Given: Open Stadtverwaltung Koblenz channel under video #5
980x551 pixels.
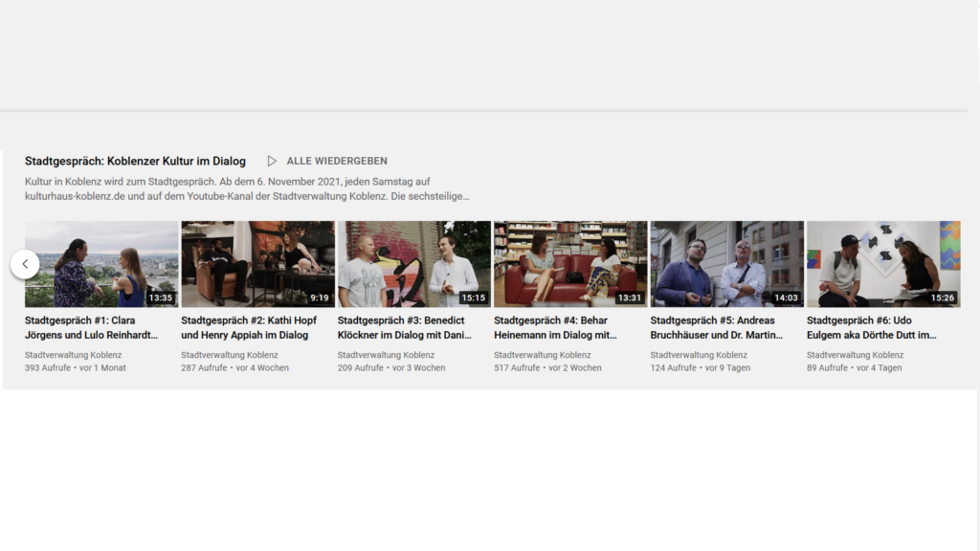Looking at the screenshot, I should (x=699, y=355).
